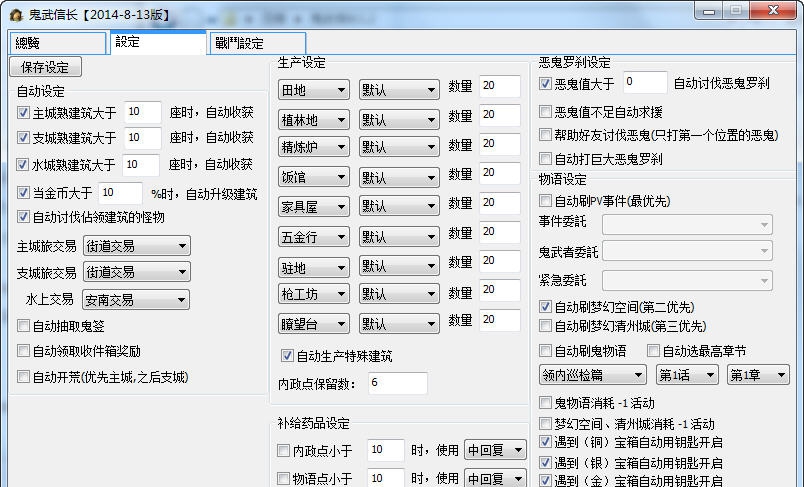Toggle 自动刷梦幻空间 checkbox
This screenshot has height=487, width=804.
pos(545,307)
